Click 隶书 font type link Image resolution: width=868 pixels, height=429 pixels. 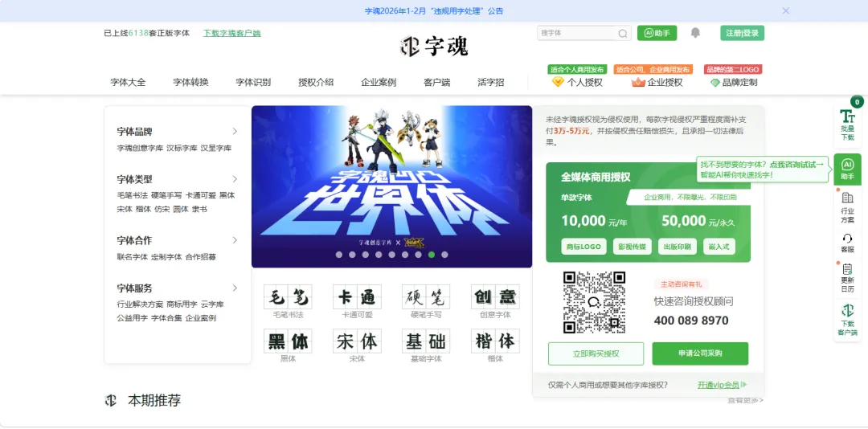[x=199, y=209]
